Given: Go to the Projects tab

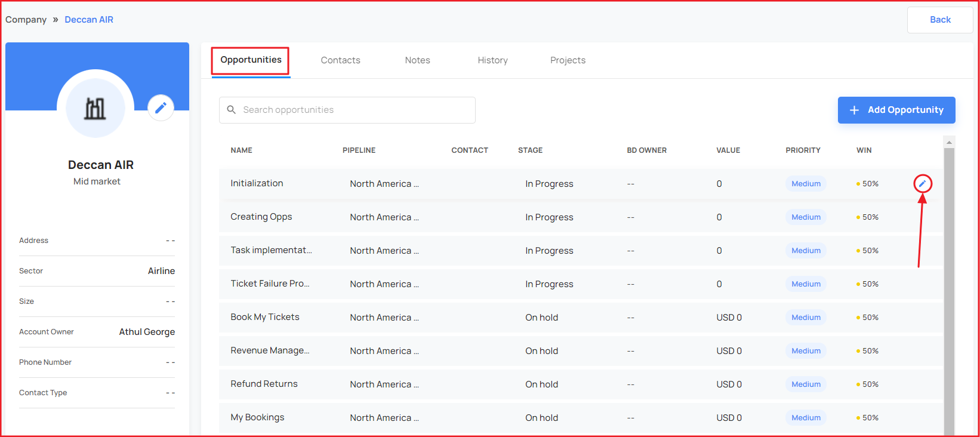Looking at the screenshot, I should (568, 60).
